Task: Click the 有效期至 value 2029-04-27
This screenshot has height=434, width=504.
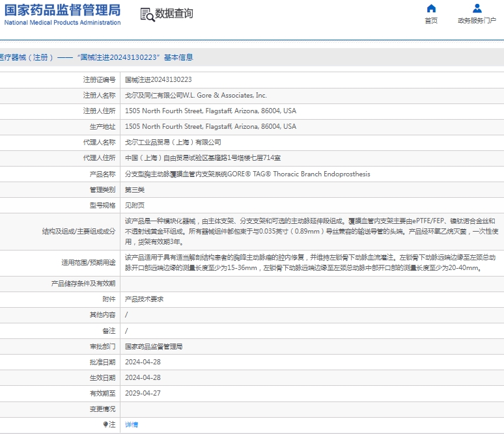Action: 143,393
